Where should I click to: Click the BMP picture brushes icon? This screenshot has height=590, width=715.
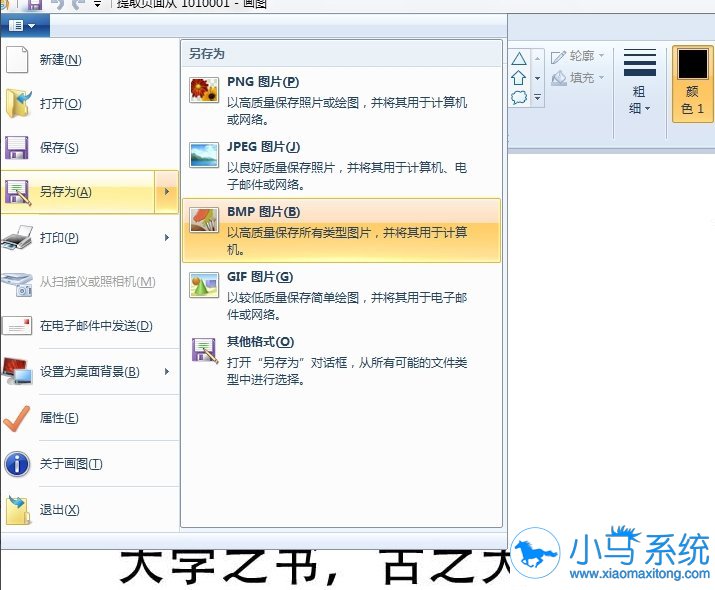pyautogui.click(x=204, y=220)
